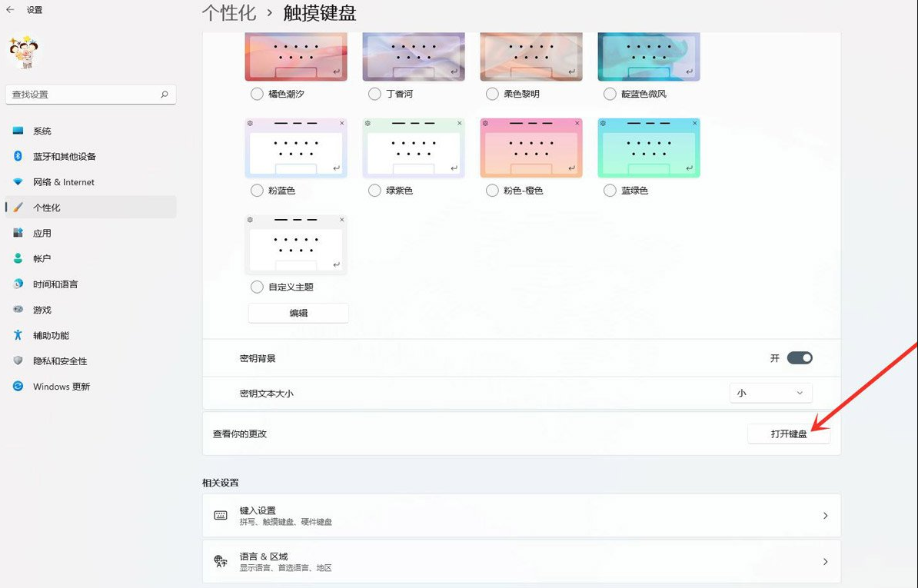
Task: Open 蓝牙和其他设备 via its Bluetooth icon
Action: coord(18,156)
